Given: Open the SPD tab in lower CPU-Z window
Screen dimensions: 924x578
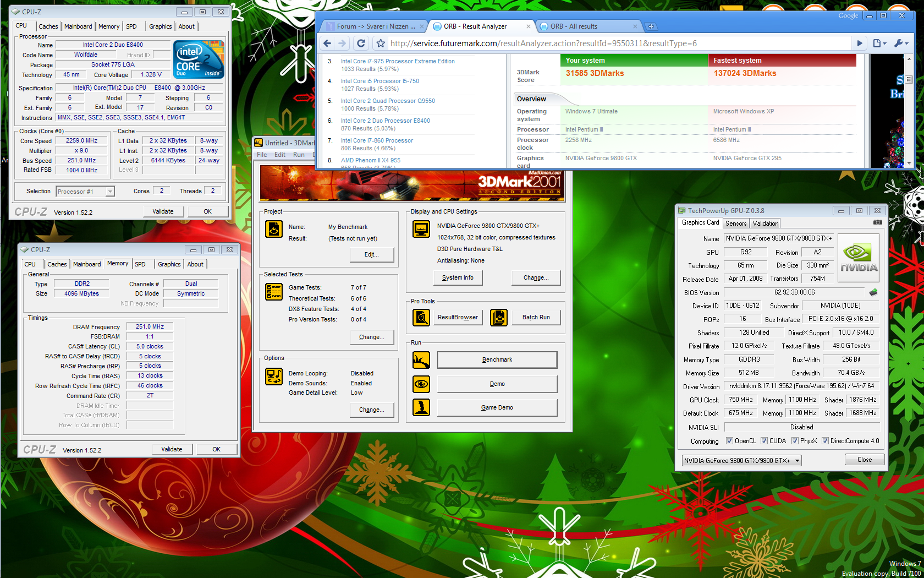Looking at the screenshot, I should tap(140, 264).
